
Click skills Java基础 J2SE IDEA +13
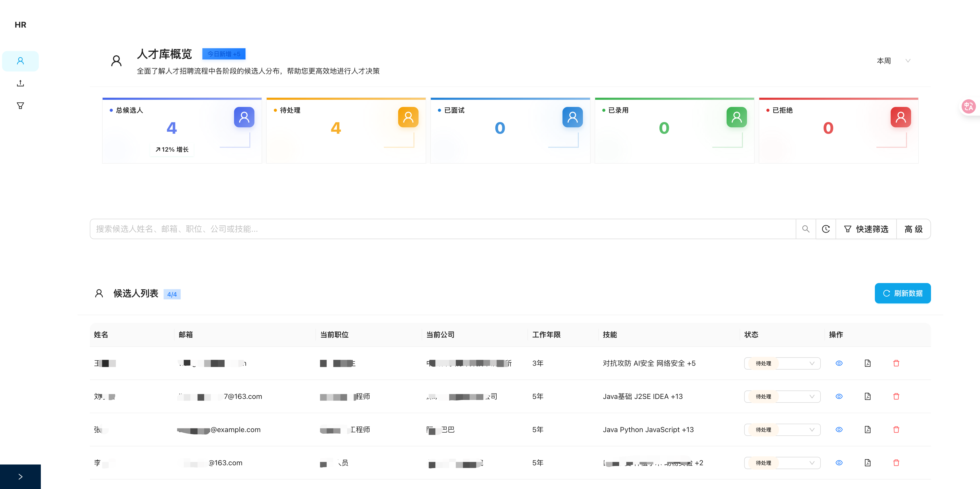tap(643, 397)
